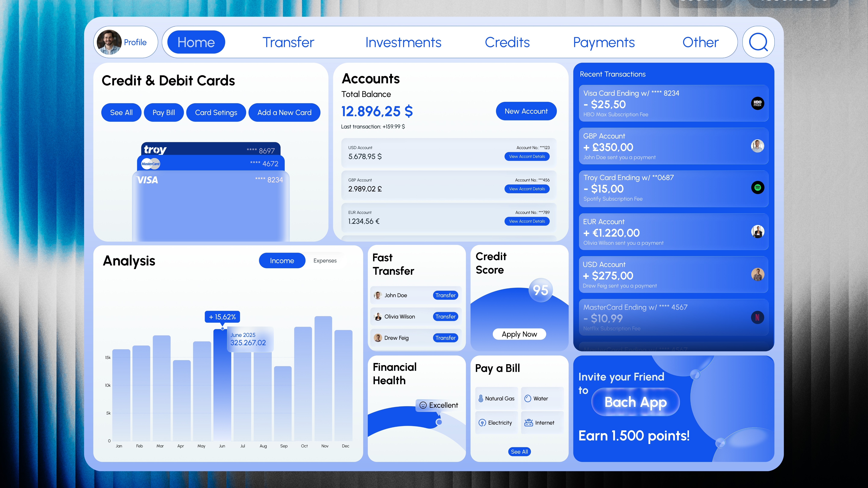Click the HBO Max transaction icon
The width and height of the screenshot is (868, 488).
[758, 103]
